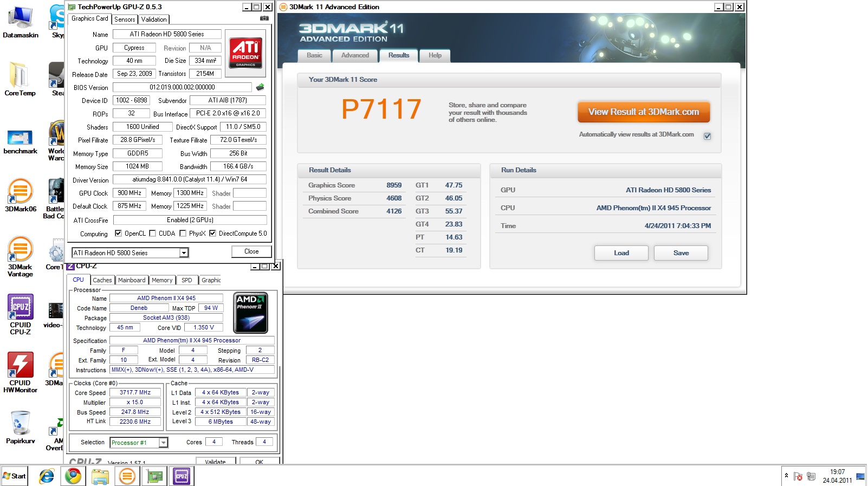The image size is (868, 486).
Task: Open the Action Center flag in tray
Action: [x=798, y=476]
